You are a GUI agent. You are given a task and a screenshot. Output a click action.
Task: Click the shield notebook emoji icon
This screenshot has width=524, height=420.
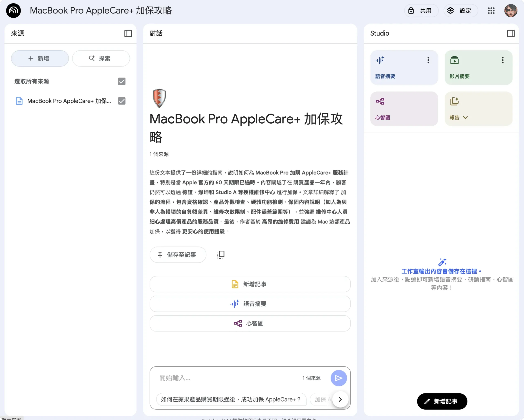[159, 98]
